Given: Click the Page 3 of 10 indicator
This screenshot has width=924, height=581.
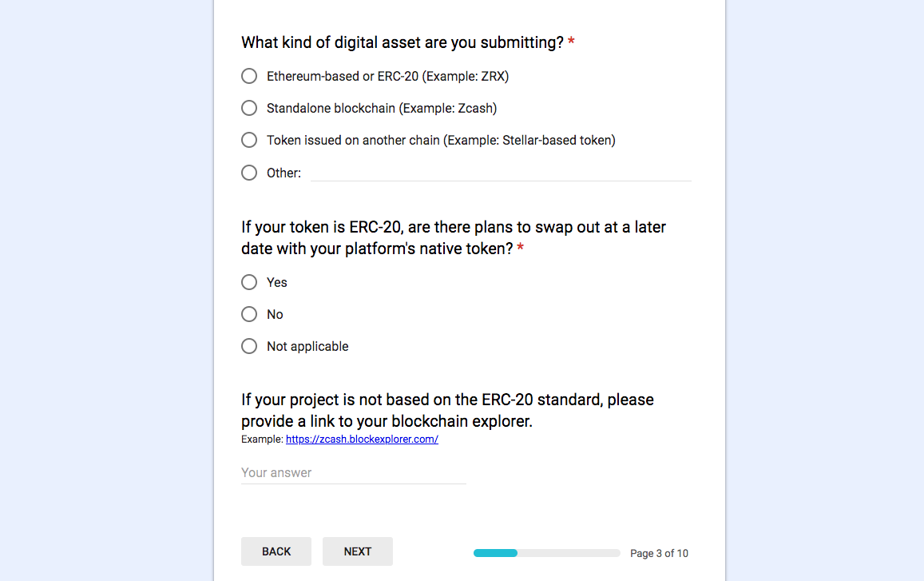Looking at the screenshot, I should [x=659, y=553].
